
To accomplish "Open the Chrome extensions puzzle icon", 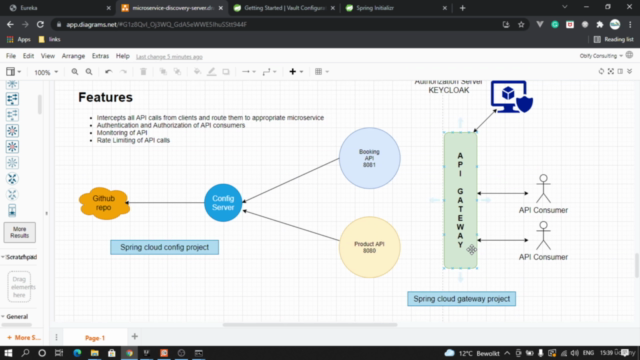I will click(x=600, y=24).
